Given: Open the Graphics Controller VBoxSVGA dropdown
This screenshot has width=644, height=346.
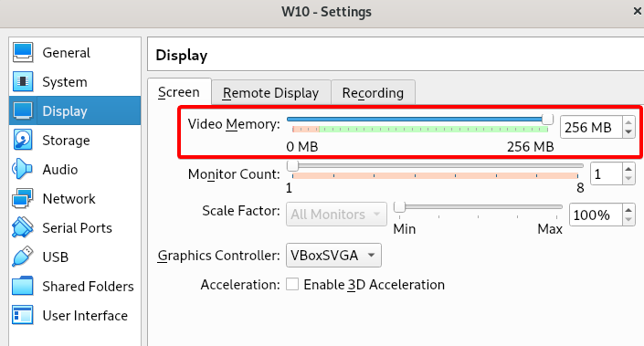Looking at the screenshot, I should tap(333, 256).
